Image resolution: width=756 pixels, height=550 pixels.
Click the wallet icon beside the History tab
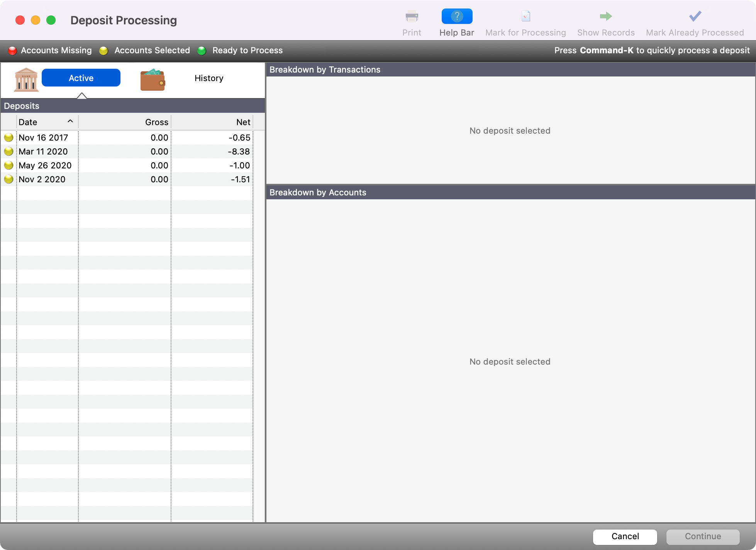[153, 80]
